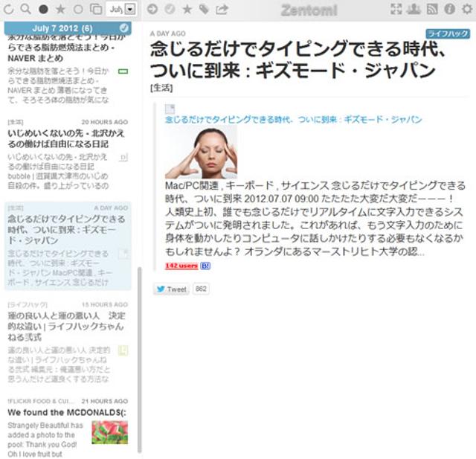The image size is (476, 459).
Task: Click the users group icon
Action: pos(414,9)
